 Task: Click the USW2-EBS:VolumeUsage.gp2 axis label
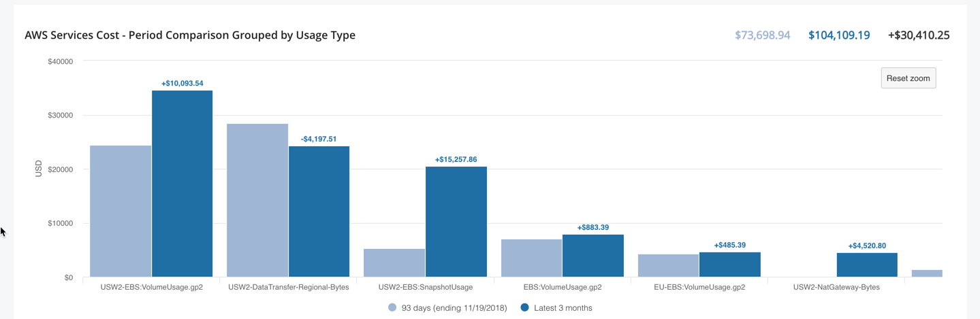coord(151,287)
